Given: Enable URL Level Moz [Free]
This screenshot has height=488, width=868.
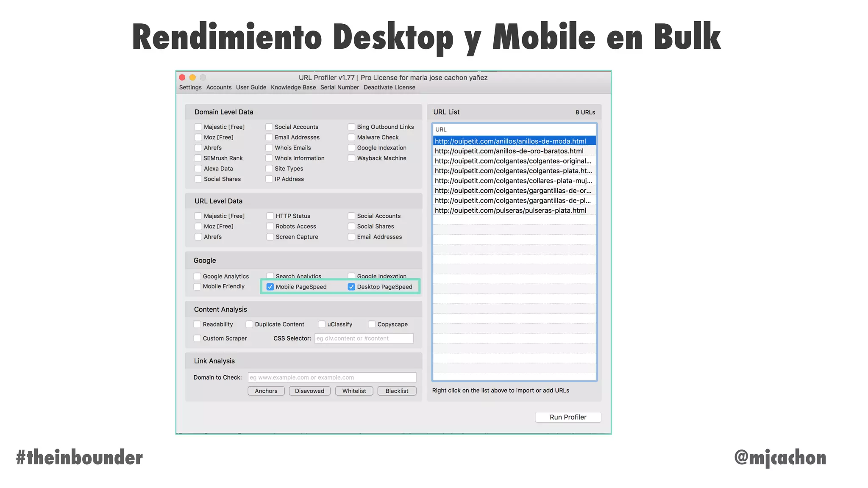Looking at the screenshot, I should coord(198,226).
